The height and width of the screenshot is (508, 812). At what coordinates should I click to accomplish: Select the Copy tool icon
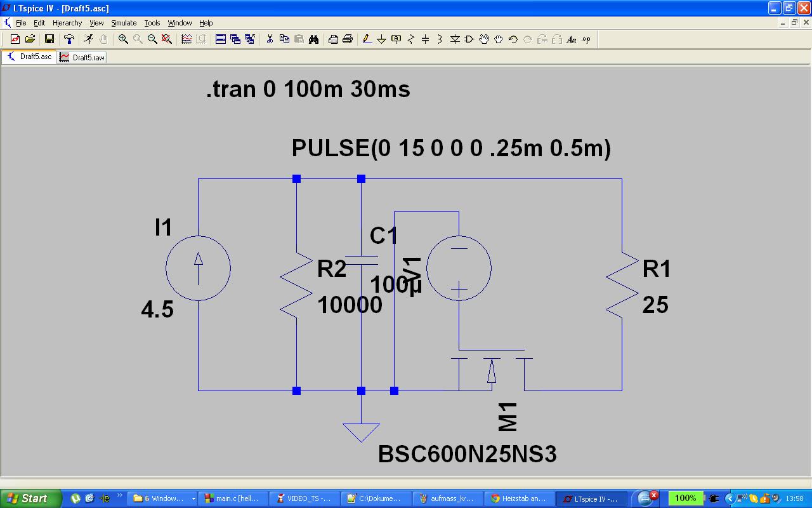point(284,39)
